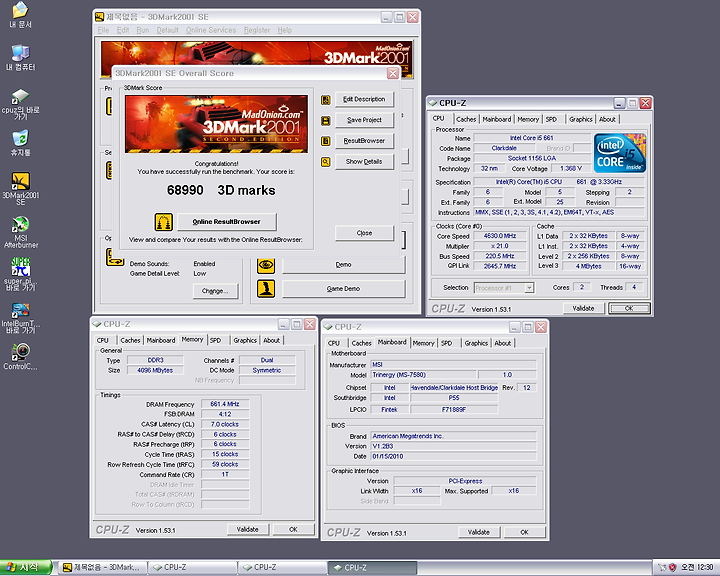This screenshot has width=720, height=576.
Task: Open the ResultBrowser button
Action: click(364, 141)
